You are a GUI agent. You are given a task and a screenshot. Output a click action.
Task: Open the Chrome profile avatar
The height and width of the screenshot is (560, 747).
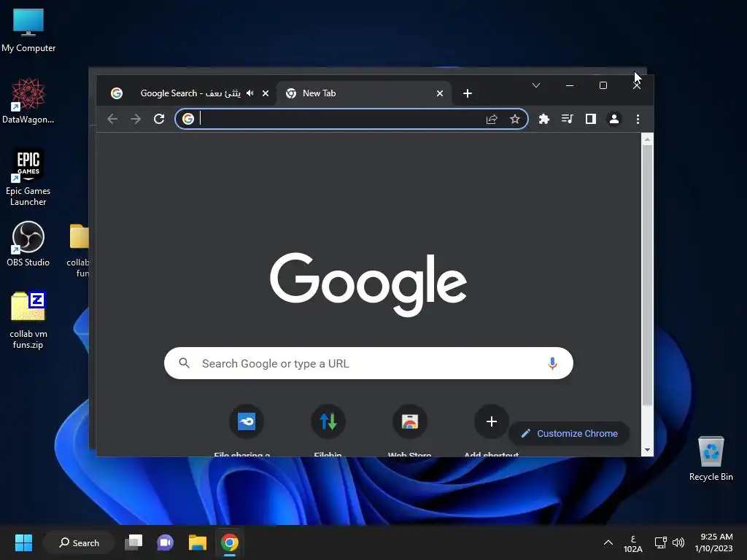click(614, 119)
